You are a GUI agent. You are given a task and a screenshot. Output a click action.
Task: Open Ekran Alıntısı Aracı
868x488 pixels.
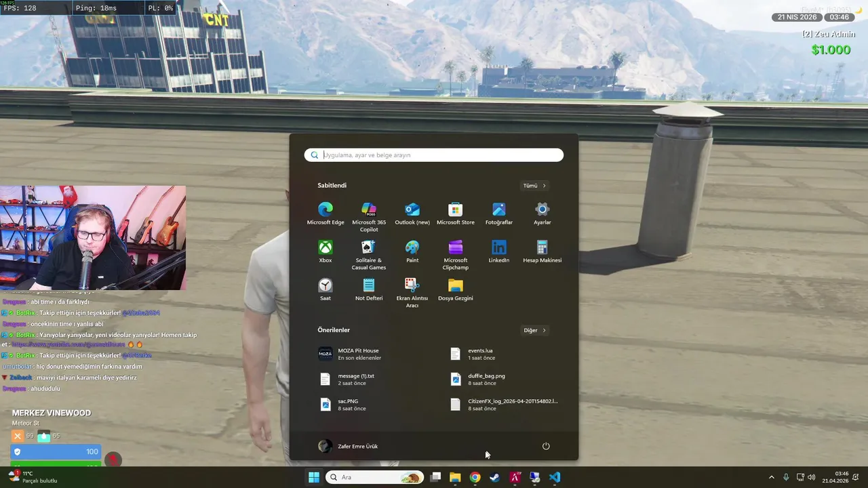[x=412, y=293]
